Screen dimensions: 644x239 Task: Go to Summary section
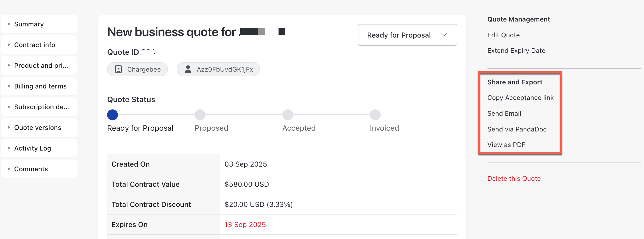point(29,24)
